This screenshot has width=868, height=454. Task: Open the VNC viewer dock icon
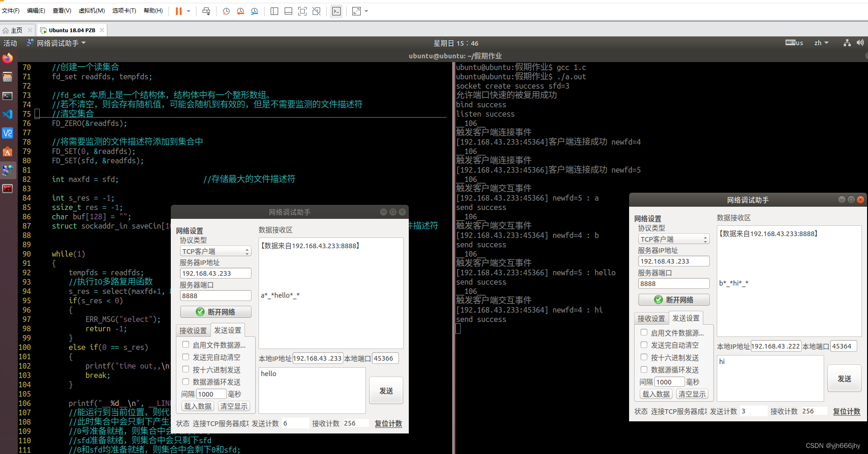point(7,133)
